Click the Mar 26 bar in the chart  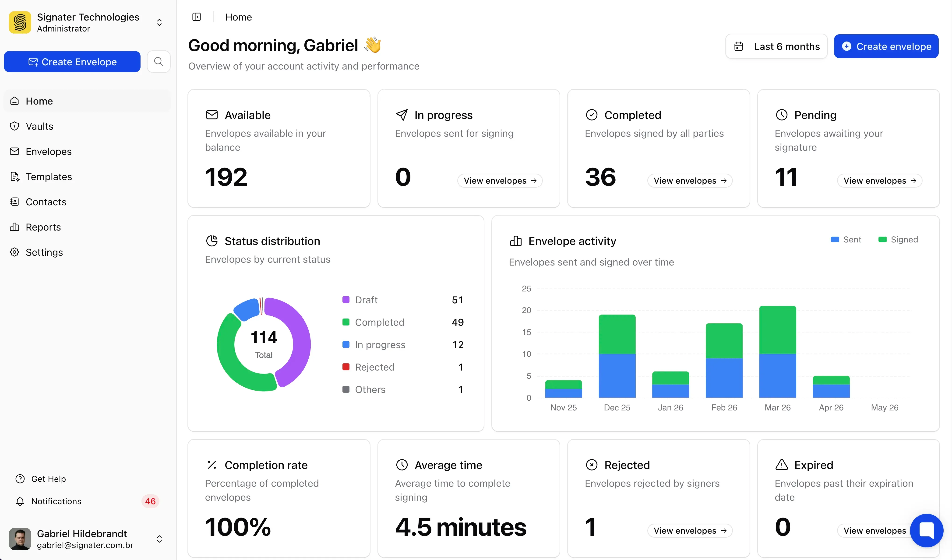[x=777, y=352]
